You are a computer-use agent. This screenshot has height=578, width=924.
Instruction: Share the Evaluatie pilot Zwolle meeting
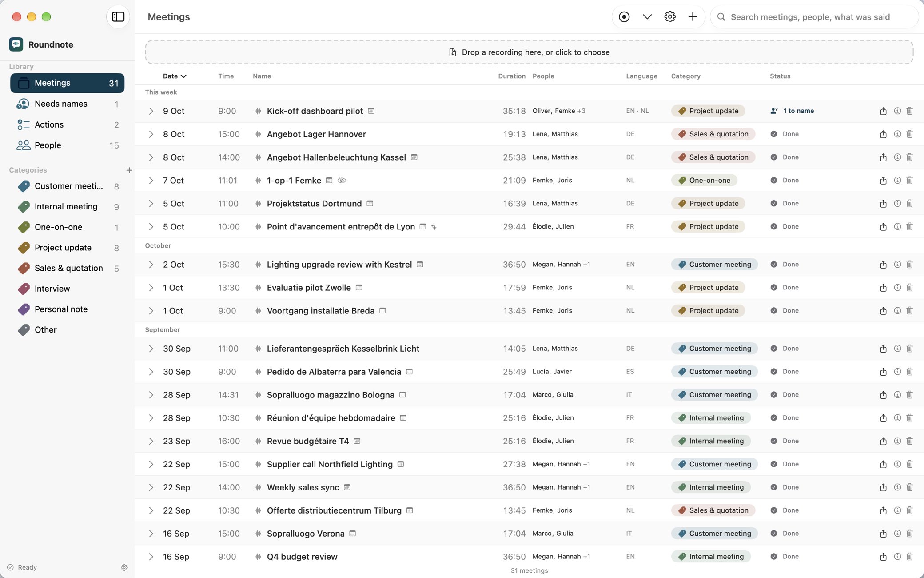(x=883, y=288)
